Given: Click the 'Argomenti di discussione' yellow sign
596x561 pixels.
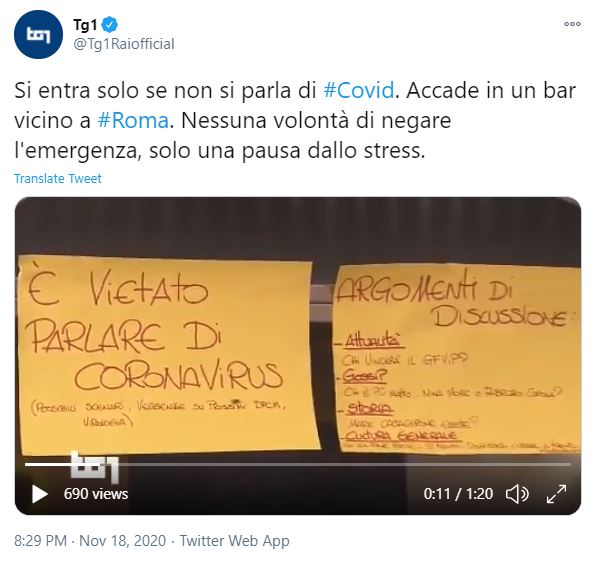Looking at the screenshot, I should pos(457,359).
